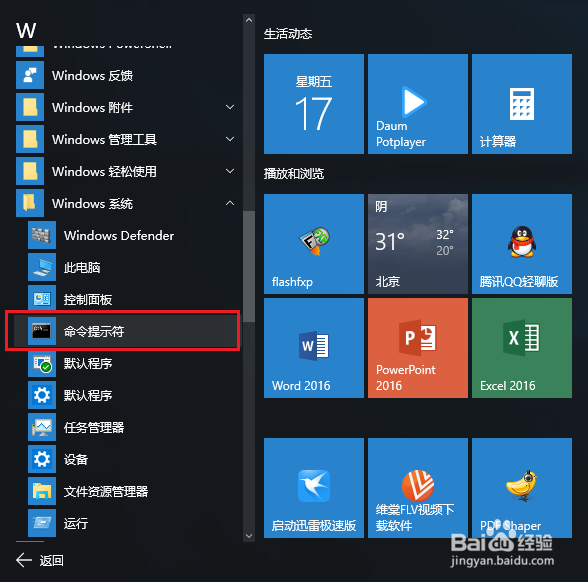Open the calendar tile showing 星期五 17
Screen dimensions: 588x582
coord(314,104)
